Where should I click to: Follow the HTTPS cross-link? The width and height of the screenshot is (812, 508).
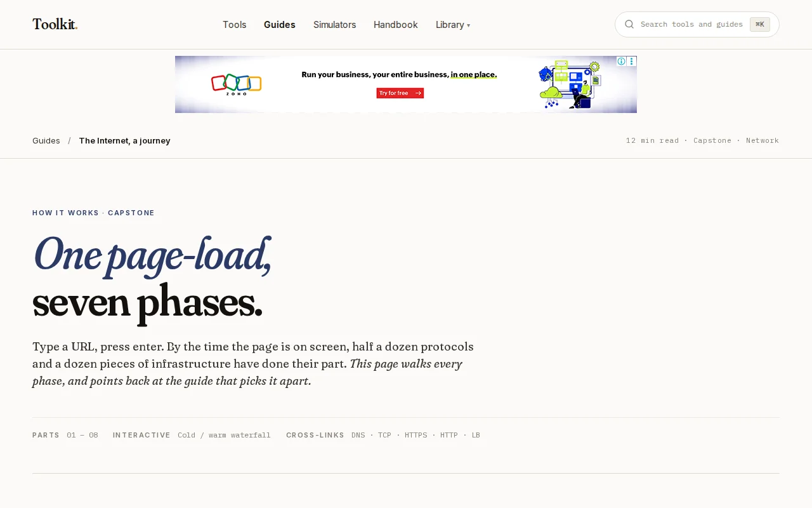pyautogui.click(x=416, y=435)
